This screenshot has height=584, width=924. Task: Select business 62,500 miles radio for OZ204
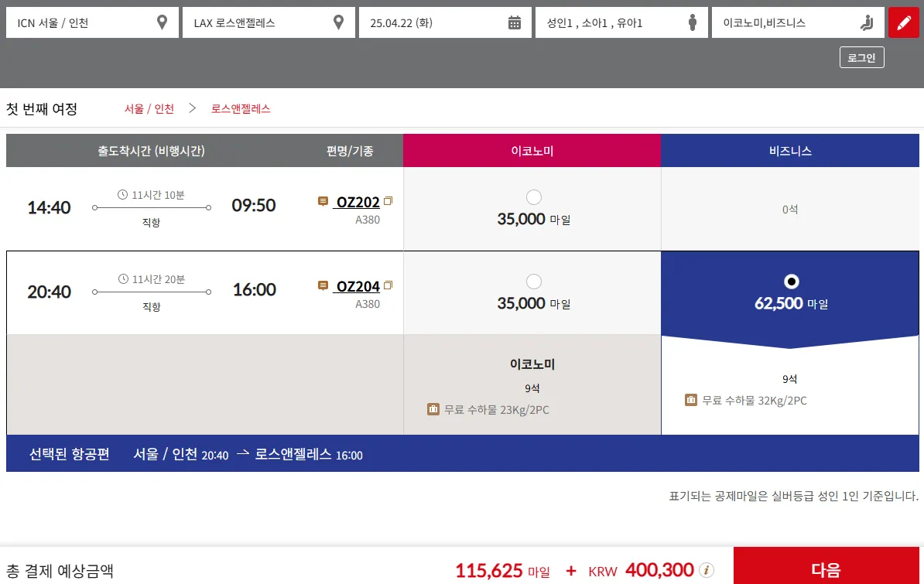click(x=791, y=282)
